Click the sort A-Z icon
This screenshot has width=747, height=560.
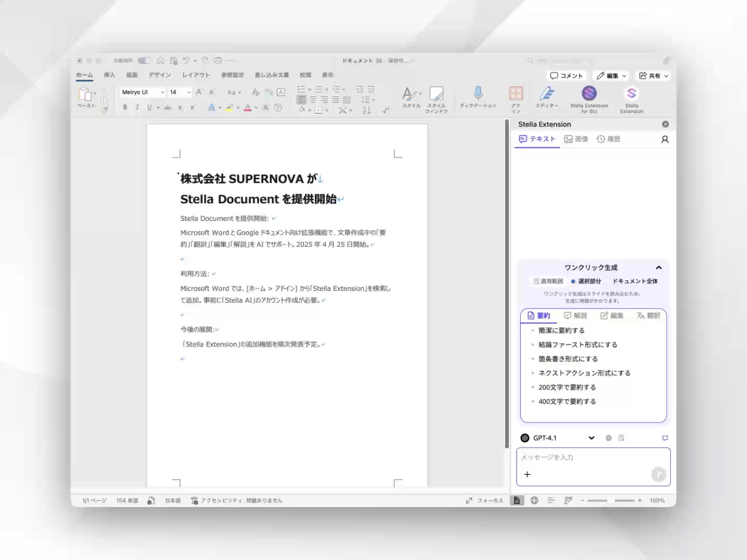click(367, 110)
